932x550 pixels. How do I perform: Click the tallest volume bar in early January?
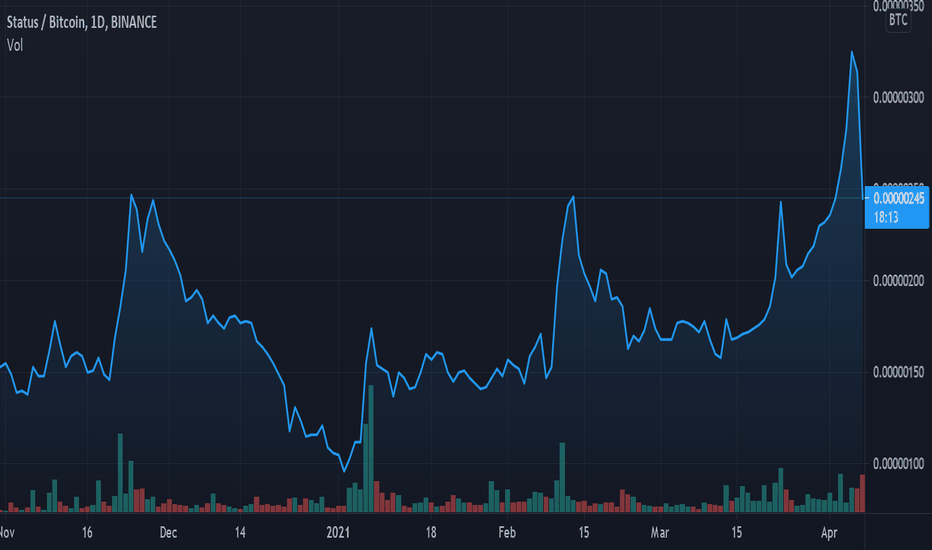click(371, 449)
